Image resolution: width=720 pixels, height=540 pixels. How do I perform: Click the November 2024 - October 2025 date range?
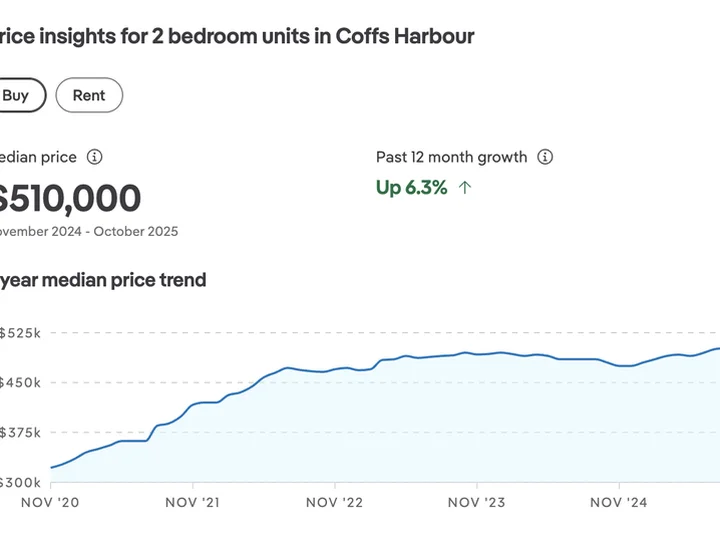tap(89, 231)
